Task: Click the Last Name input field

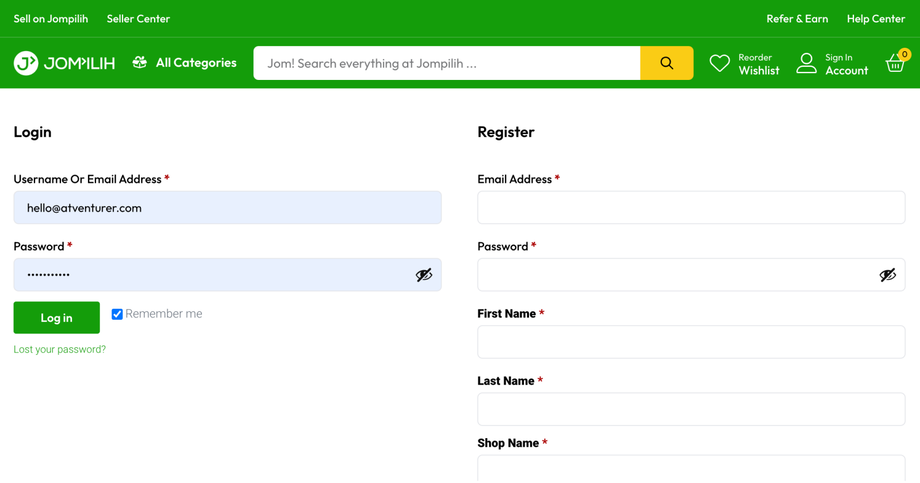Action: (691, 409)
